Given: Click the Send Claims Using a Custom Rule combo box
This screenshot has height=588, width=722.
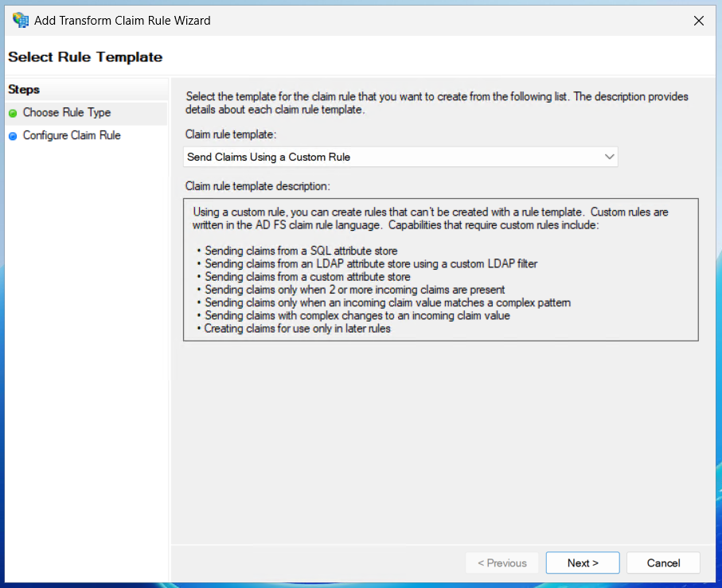Looking at the screenshot, I should [x=400, y=157].
